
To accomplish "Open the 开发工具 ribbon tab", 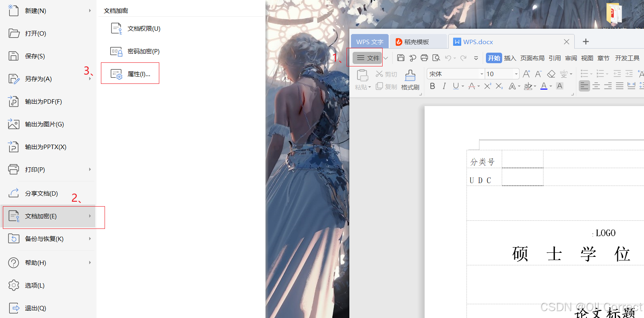I will (627, 58).
